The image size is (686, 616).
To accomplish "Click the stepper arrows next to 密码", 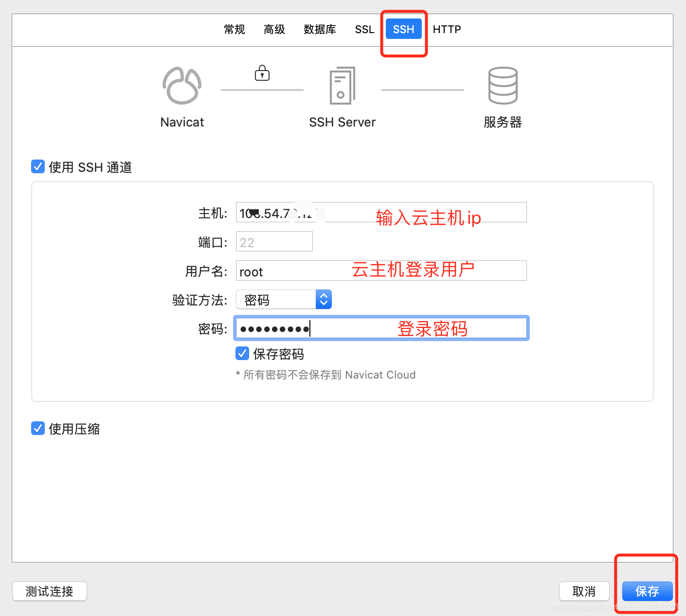I will (324, 299).
